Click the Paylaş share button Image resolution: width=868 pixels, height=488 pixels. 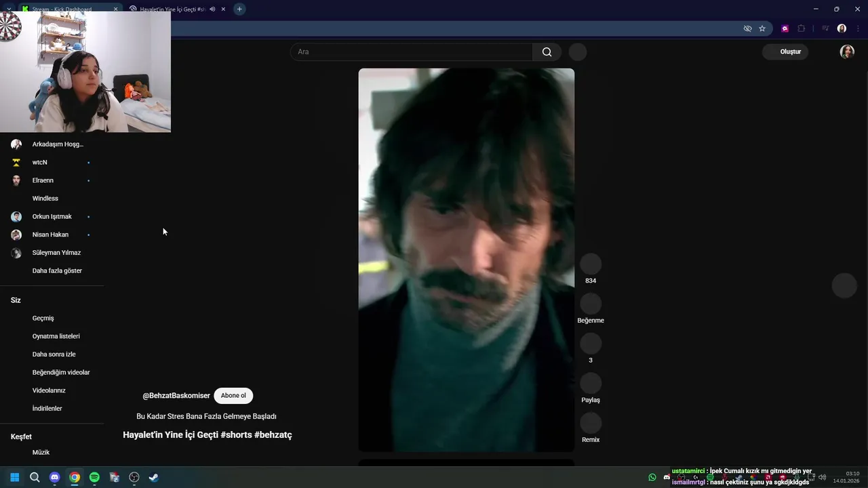click(591, 384)
